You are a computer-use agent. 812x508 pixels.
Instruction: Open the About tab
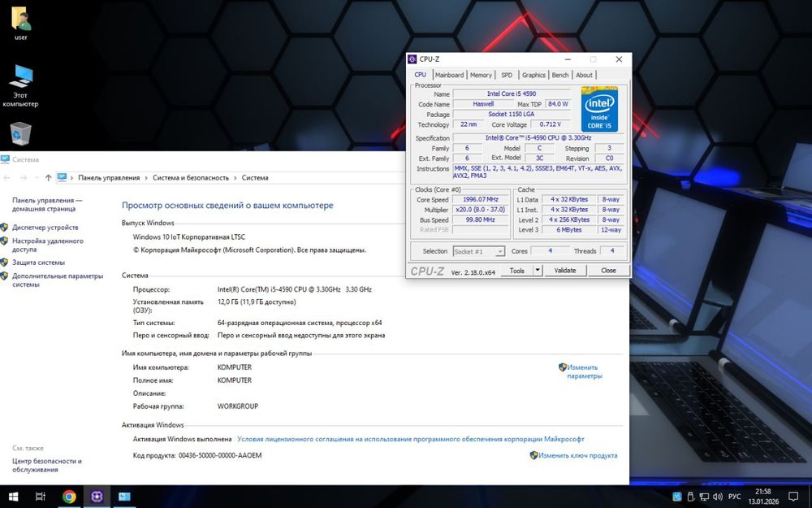point(584,75)
